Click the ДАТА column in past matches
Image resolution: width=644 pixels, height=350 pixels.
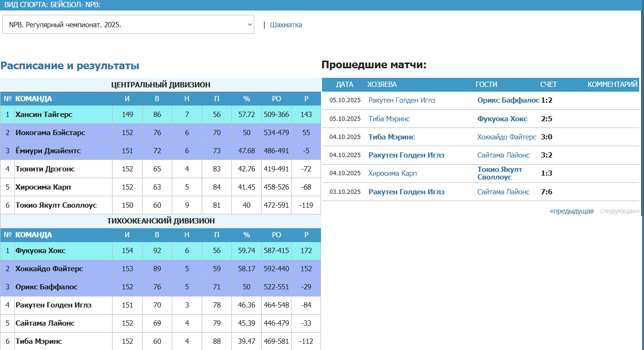coord(344,85)
